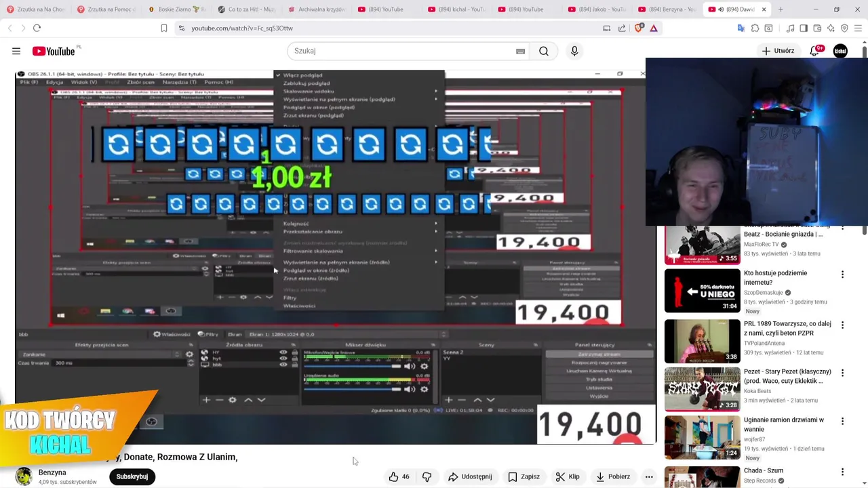Open the music note playlist icon
The width and height of the screenshot is (868, 488).
(x=790, y=28)
